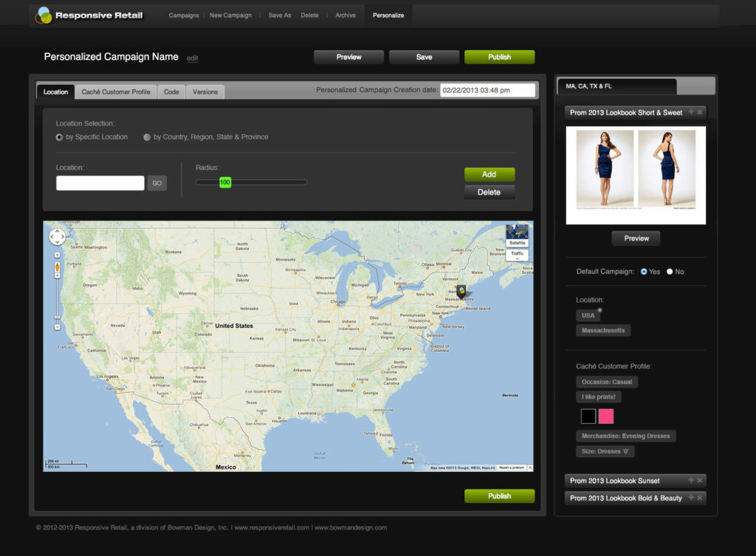Click 'Report a problem' on the map
The height and width of the screenshot is (556, 756).
(512, 467)
